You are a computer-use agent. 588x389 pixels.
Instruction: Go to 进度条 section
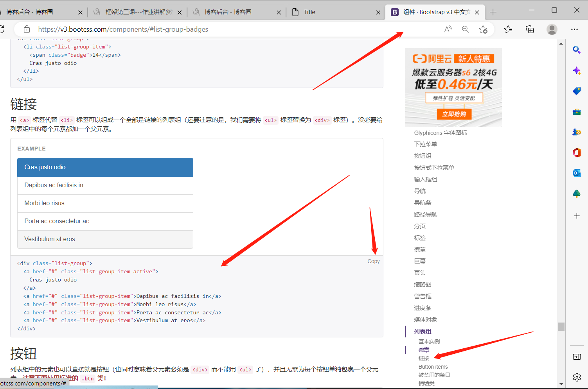coord(423,308)
